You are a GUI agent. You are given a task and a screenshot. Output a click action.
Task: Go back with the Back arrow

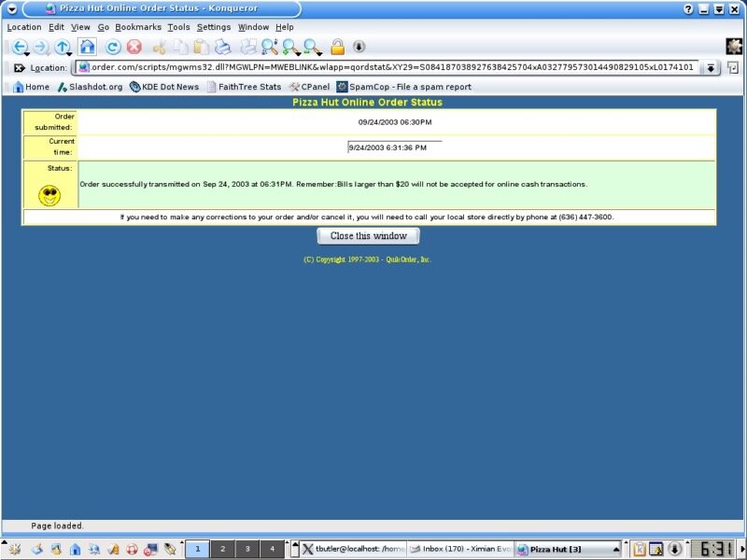19,46
